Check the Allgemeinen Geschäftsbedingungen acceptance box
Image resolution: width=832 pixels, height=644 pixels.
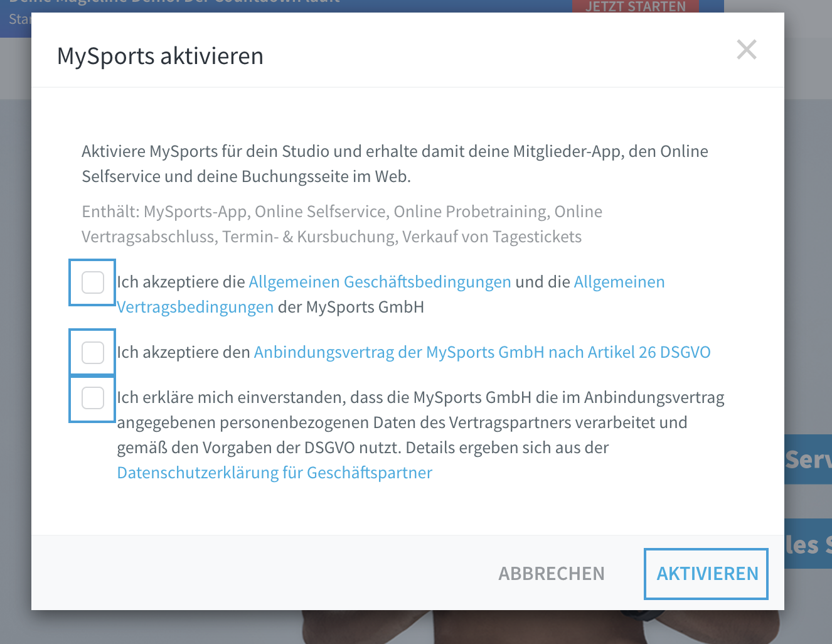coord(93,282)
